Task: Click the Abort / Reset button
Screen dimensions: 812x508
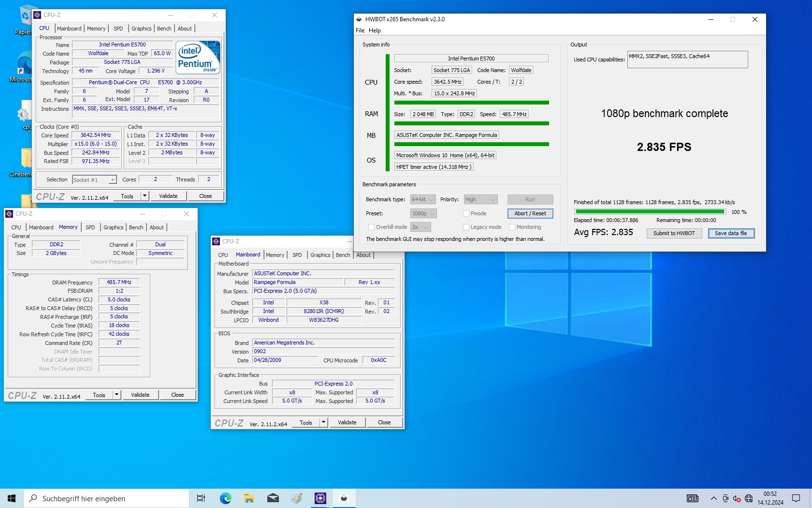Action: point(530,213)
